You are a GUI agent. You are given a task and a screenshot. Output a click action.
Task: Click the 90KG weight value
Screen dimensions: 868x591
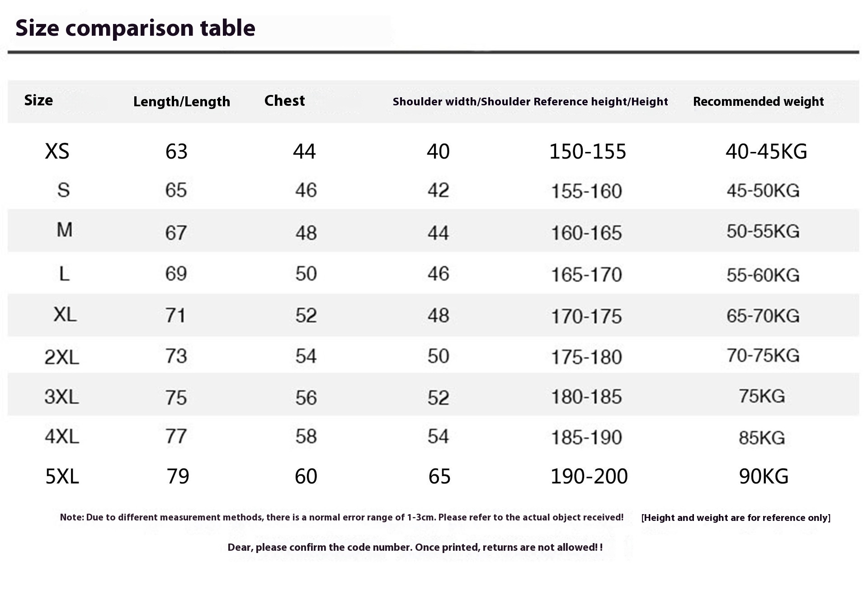tap(764, 476)
